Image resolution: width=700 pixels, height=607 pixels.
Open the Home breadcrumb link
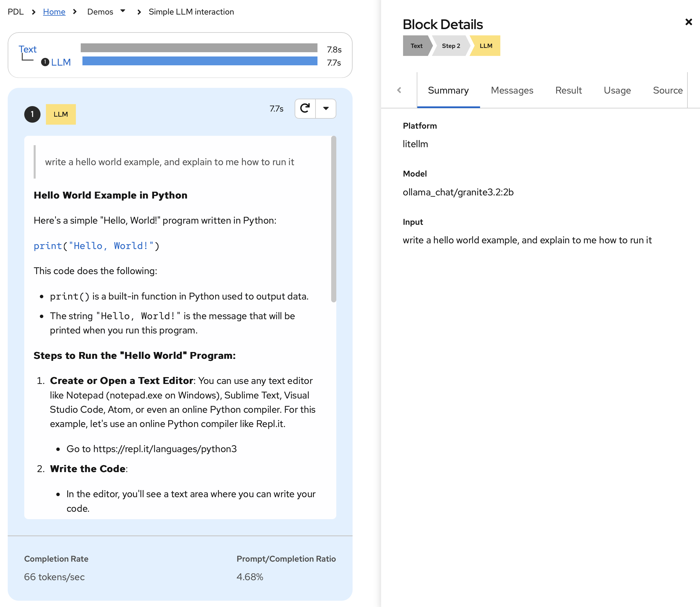pyautogui.click(x=54, y=12)
